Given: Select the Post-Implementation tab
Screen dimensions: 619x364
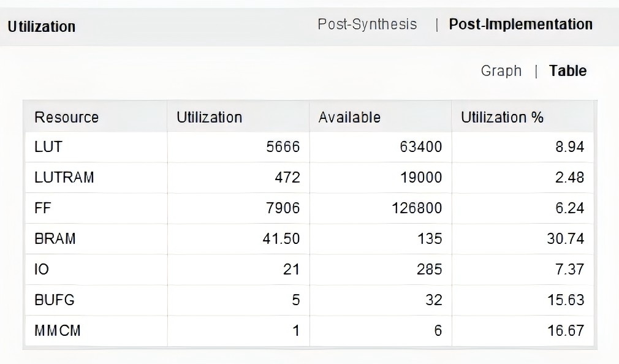Looking at the screenshot, I should [521, 25].
